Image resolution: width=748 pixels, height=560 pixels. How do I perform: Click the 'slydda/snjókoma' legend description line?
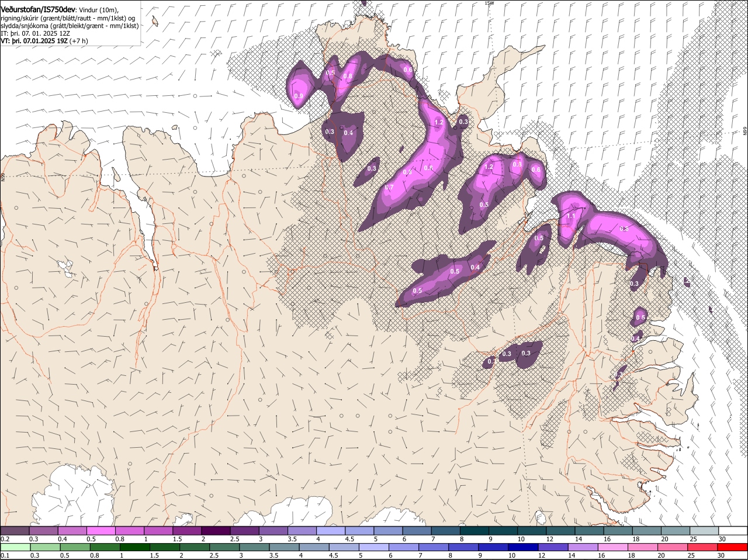pos(70,26)
